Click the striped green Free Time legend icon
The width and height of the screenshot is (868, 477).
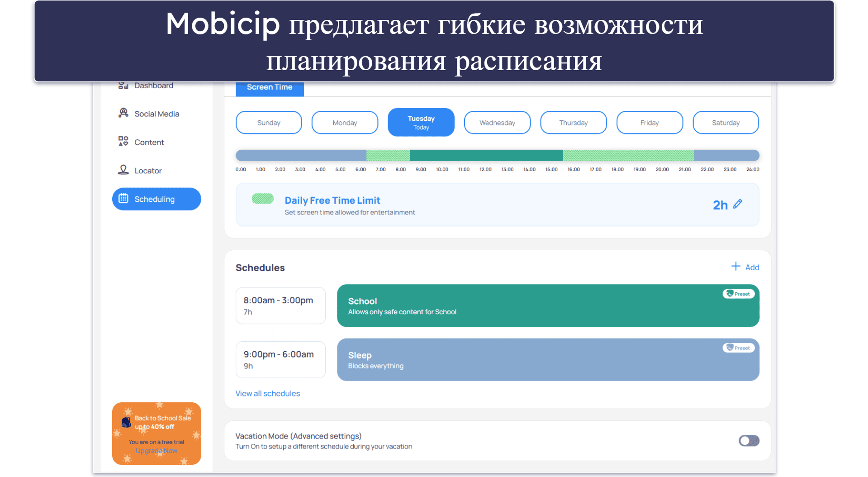[x=263, y=199]
